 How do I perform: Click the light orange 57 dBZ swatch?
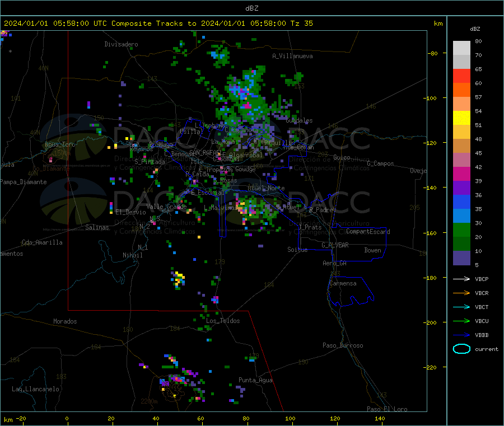click(x=461, y=104)
